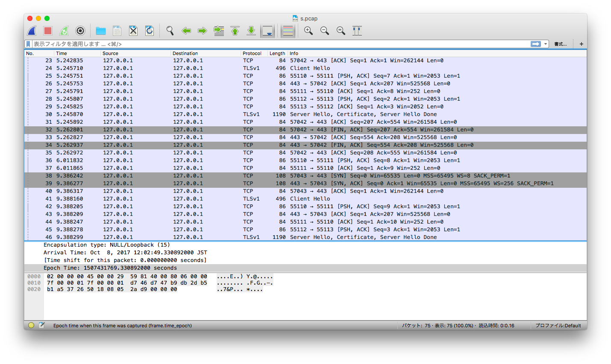This screenshot has width=611, height=364.
Task: Jump to the first packet
Action: point(235,31)
